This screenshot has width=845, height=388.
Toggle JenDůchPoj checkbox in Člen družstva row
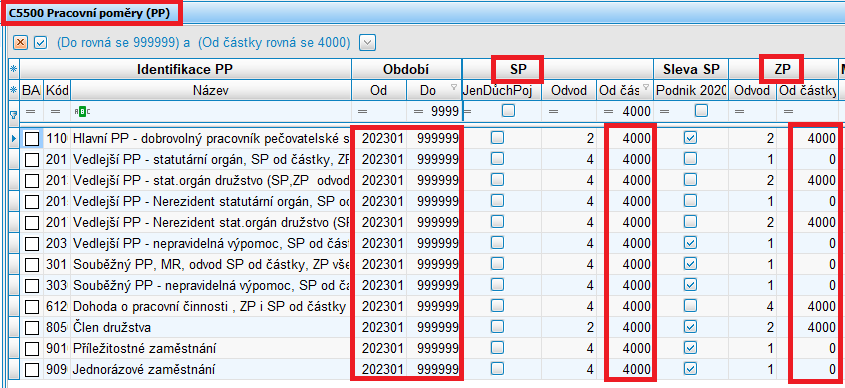[x=497, y=327]
